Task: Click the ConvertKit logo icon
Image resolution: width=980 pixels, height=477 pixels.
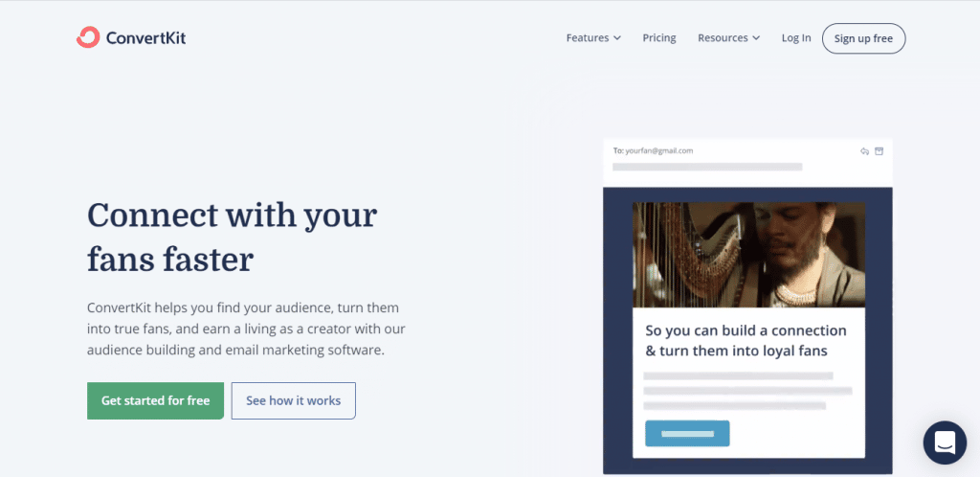Action: 87,37
